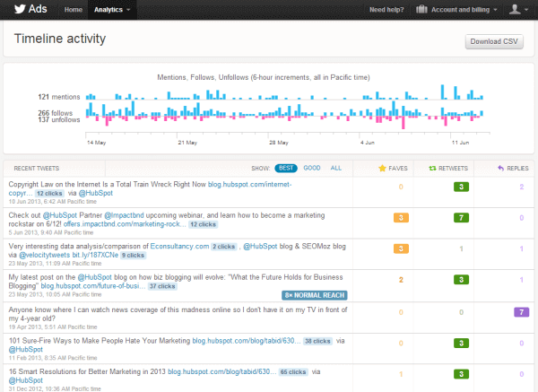Switch tweet filter to ALL
Image resolution: width=538 pixels, height=392 pixels.
336,168
